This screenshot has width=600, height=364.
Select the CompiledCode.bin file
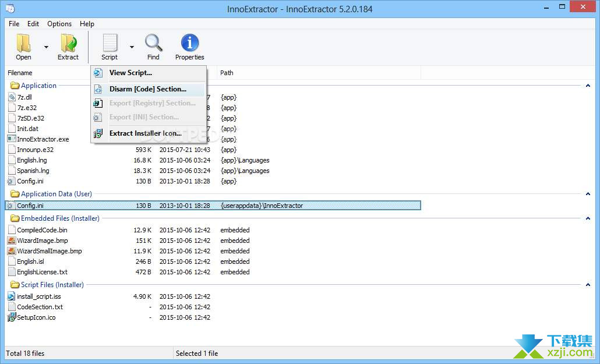point(42,231)
